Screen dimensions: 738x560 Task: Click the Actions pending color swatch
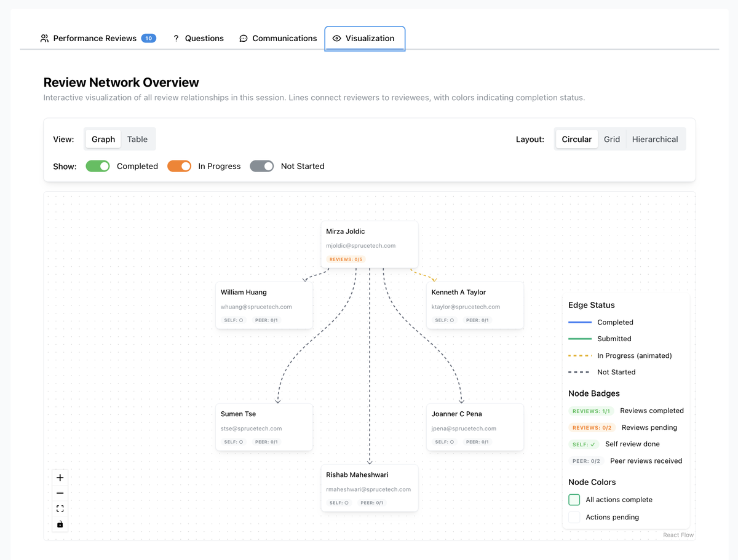(574, 517)
